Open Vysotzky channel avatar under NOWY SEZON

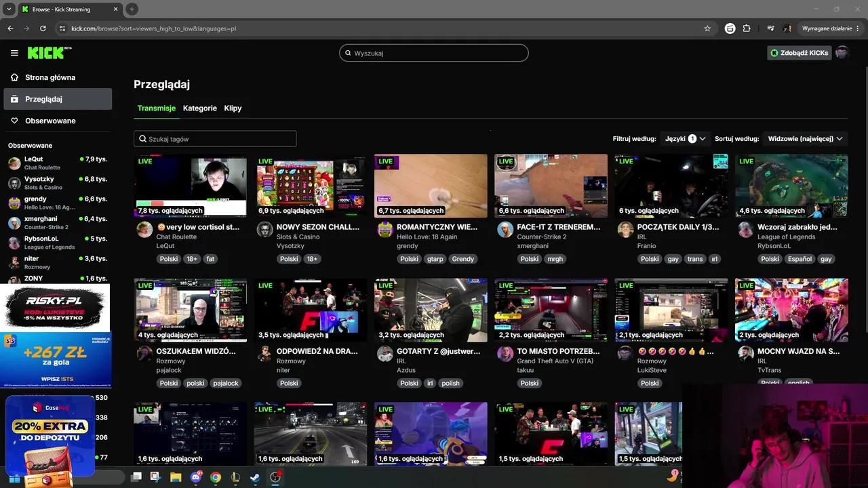coord(264,230)
